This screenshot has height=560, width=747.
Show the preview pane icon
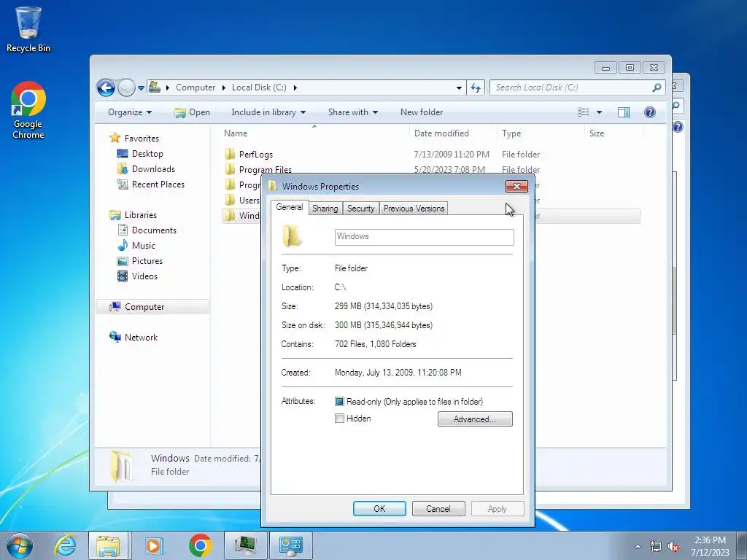coord(624,112)
